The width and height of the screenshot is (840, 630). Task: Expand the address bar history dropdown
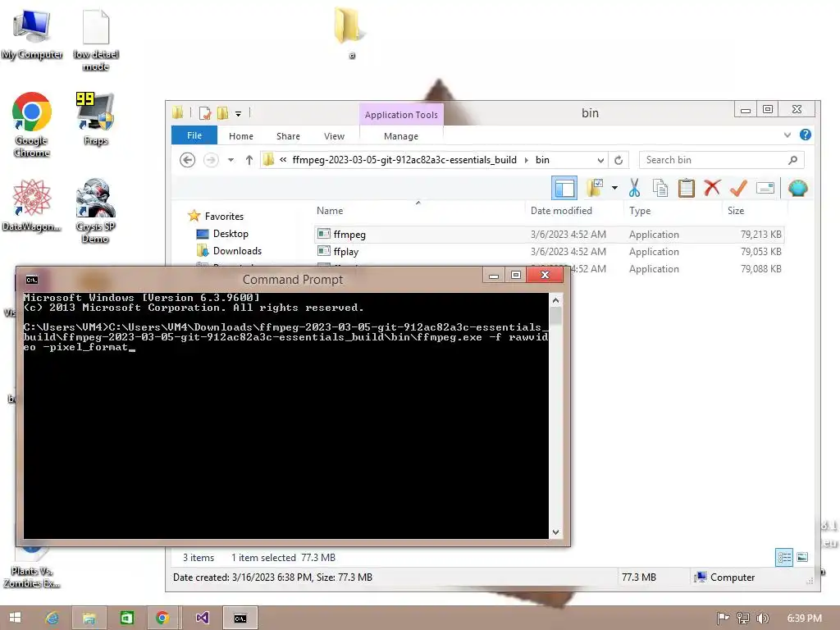point(600,160)
